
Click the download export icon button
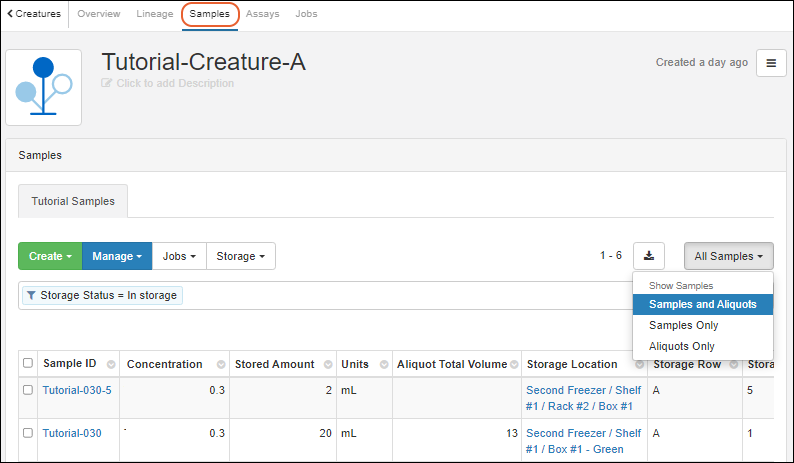point(648,256)
